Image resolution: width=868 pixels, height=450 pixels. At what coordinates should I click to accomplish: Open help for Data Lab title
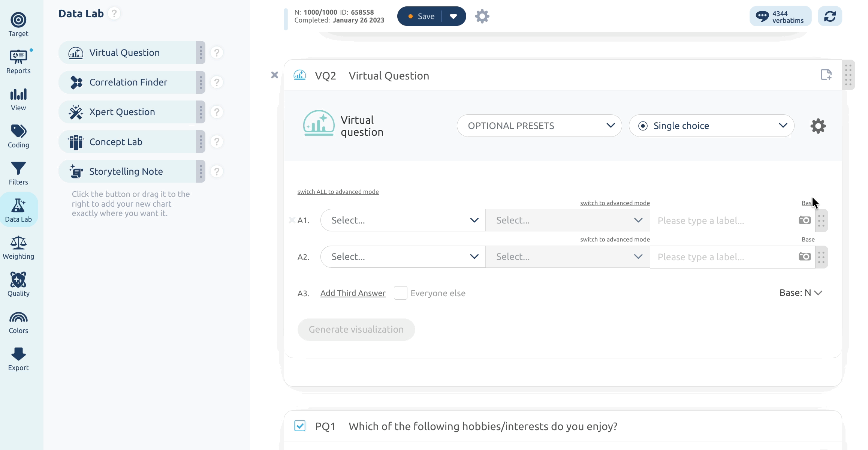pyautogui.click(x=114, y=13)
